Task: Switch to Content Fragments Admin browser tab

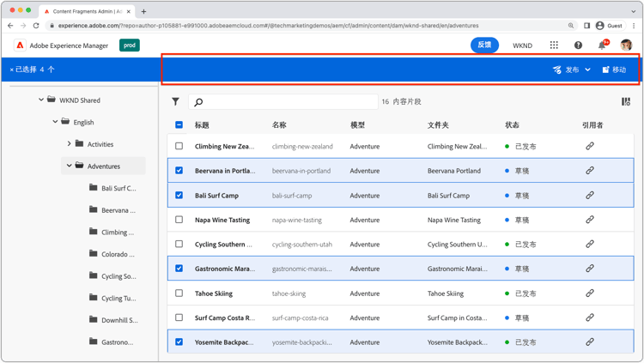Action: tap(86, 11)
